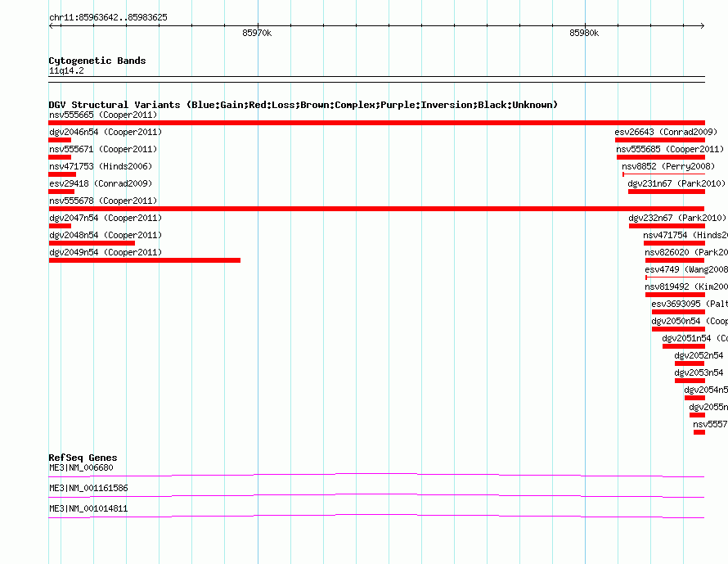Image resolution: width=728 pixels, height=564 pixels.
Task: Click the 85970k ruler mark
Action: tap(257, 33)
